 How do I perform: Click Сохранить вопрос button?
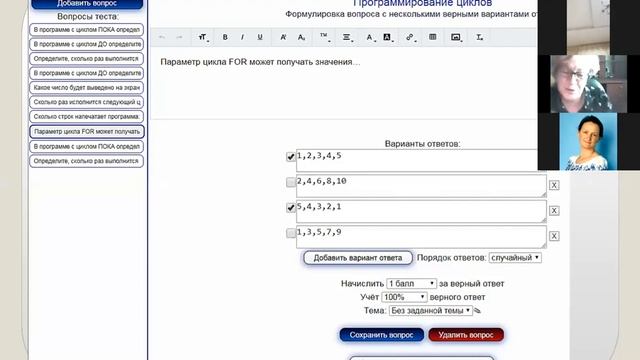pos(382,335)
